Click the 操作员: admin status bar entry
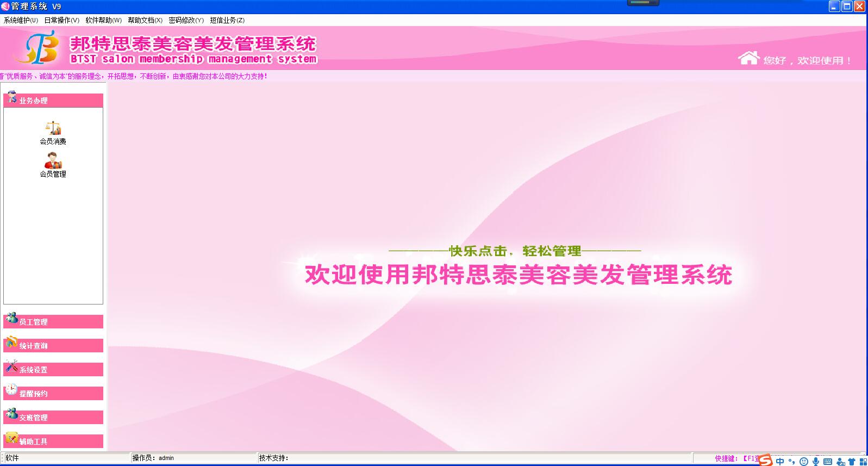868x466 pixels. click(193, 458)
